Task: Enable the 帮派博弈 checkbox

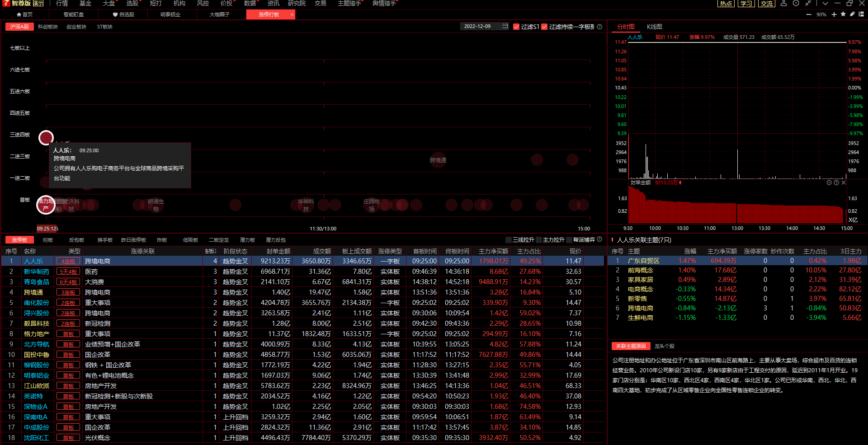Action: point(569,240)
